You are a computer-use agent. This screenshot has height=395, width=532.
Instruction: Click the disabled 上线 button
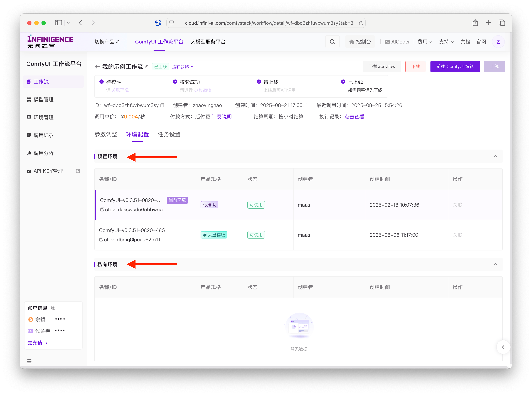point(494,67)
